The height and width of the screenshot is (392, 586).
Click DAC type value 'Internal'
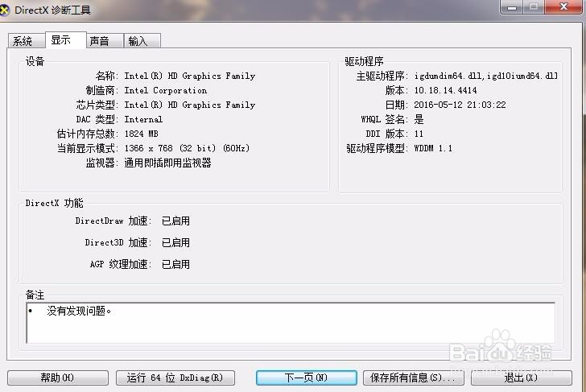click(x=143, y=120)
